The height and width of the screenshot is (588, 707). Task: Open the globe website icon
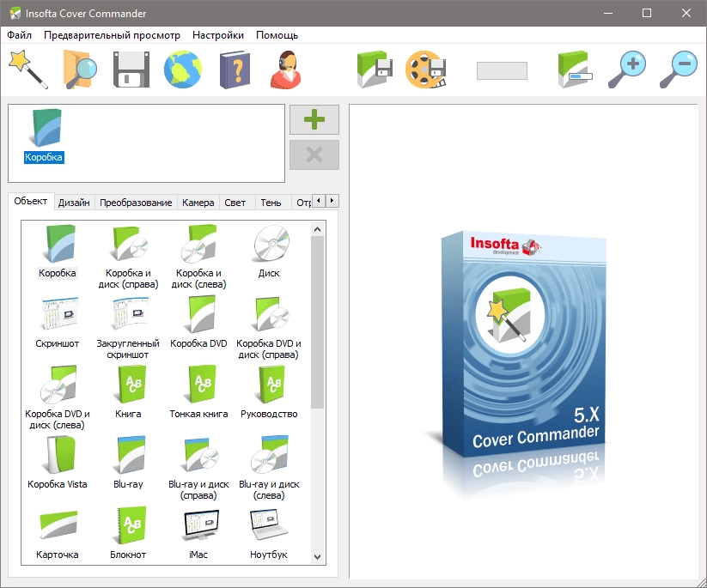[183, 70]
